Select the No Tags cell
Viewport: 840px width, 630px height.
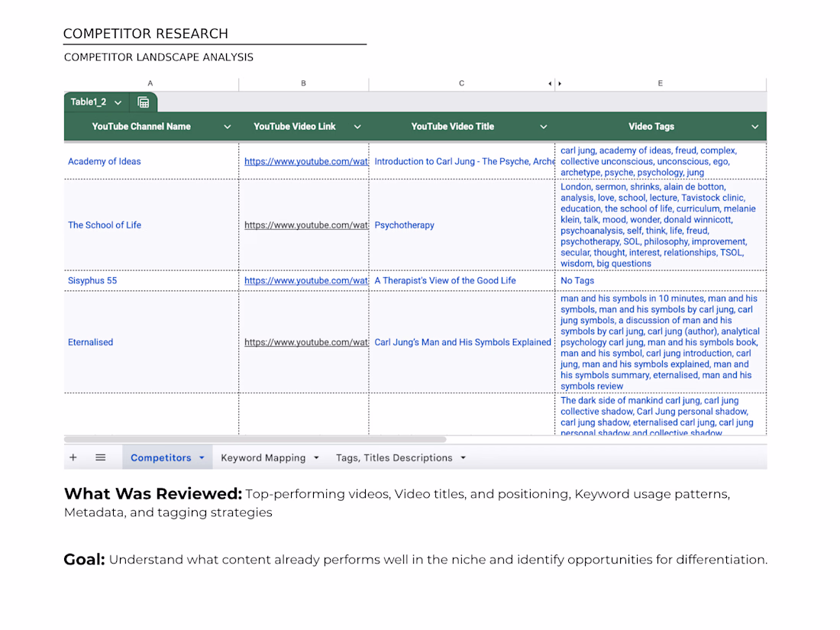point(661,281)
